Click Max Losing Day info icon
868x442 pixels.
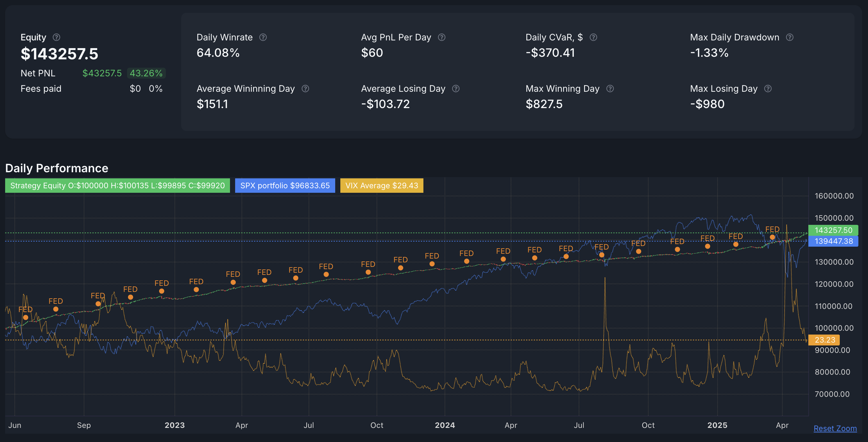point(768,89)
